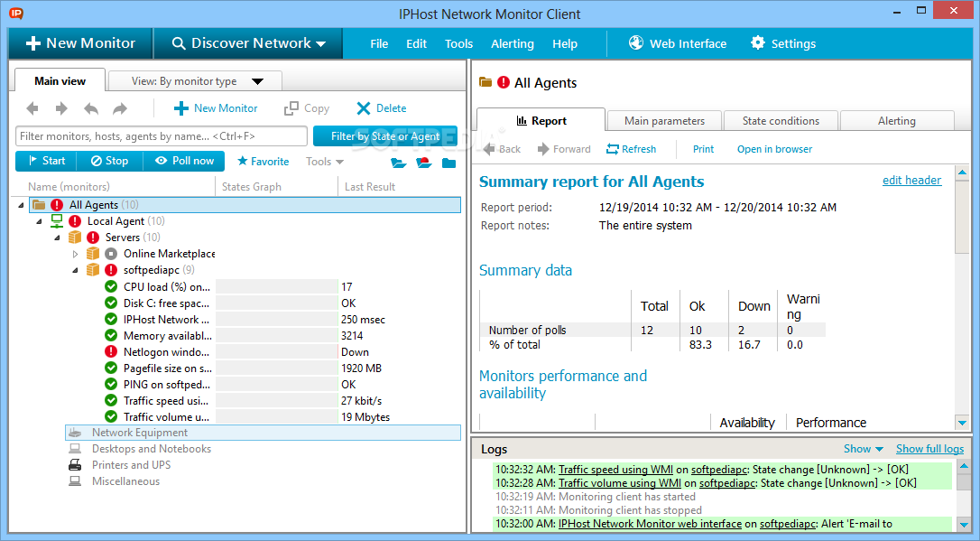This screenshot has height=541, width=980.
Task: Click Filter by State or Agent button
Action: [x=385, y=135]
